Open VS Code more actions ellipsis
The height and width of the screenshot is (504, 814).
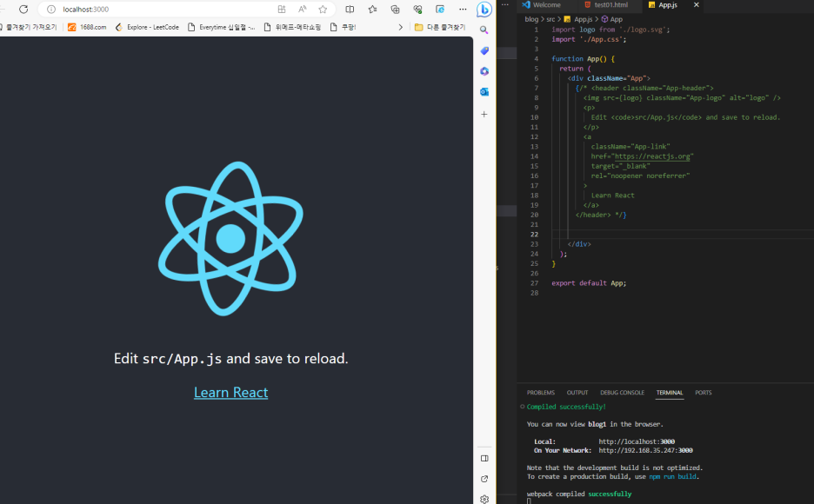tap(504, 4)
